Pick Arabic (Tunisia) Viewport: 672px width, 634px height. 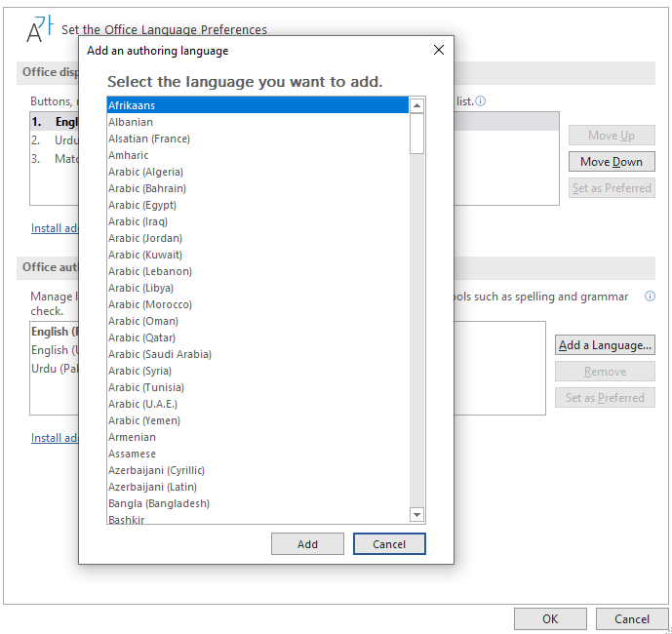[x=257, y=387]
